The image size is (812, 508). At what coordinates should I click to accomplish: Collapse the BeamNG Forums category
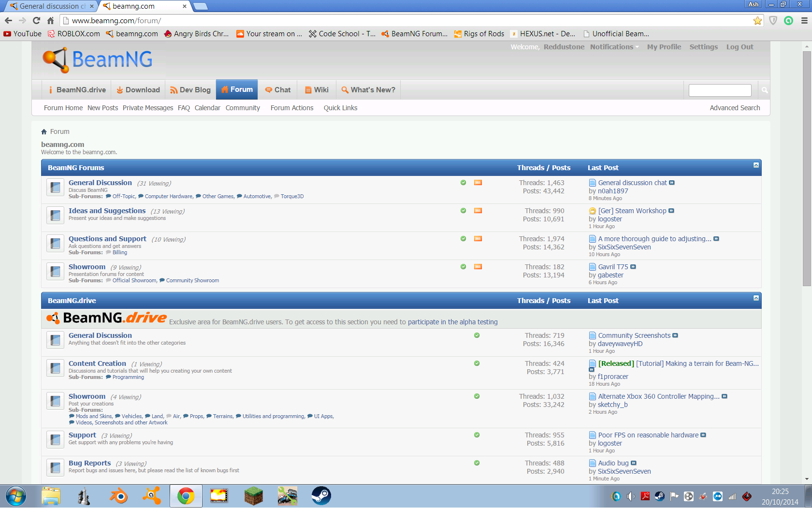tap(756, 165)
